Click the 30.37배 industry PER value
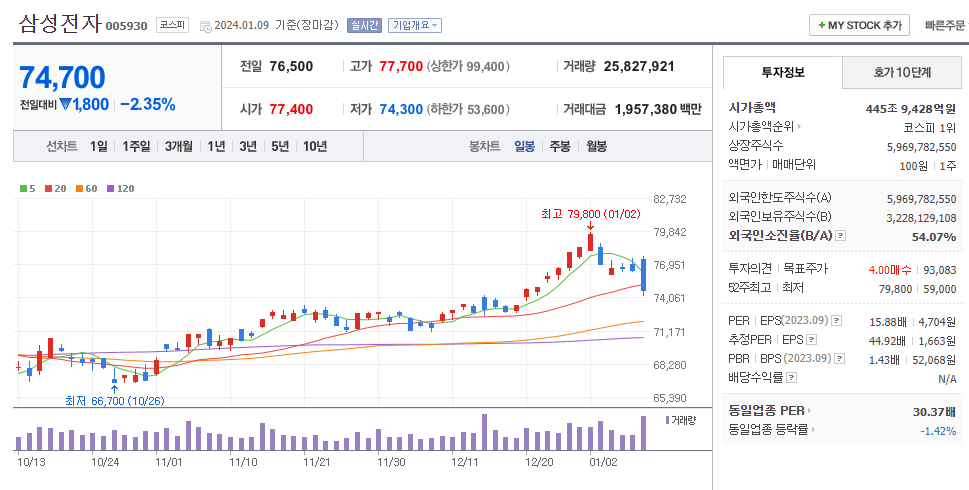Image resolution: width=969 pixels, height=490 pixels. point(934,412)
